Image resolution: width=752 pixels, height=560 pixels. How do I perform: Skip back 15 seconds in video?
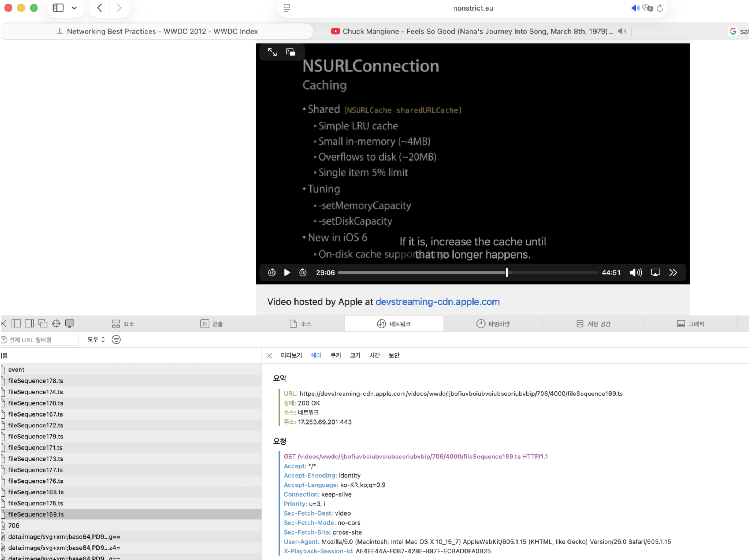click(x=272, y=272)
